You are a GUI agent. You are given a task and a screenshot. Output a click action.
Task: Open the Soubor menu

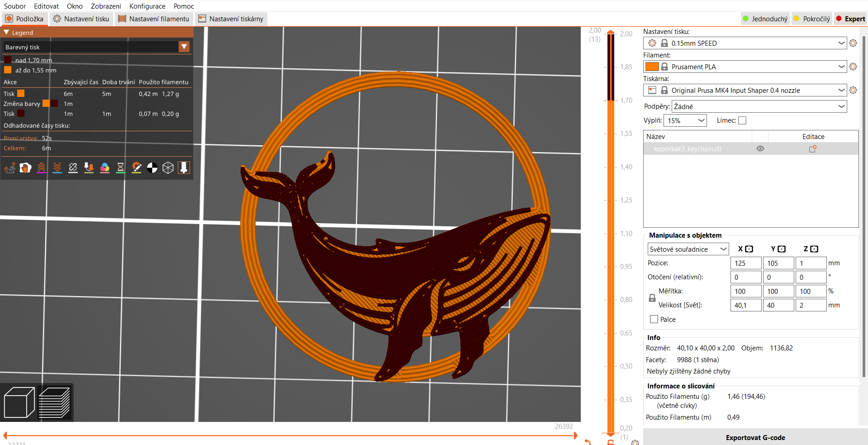15,6
